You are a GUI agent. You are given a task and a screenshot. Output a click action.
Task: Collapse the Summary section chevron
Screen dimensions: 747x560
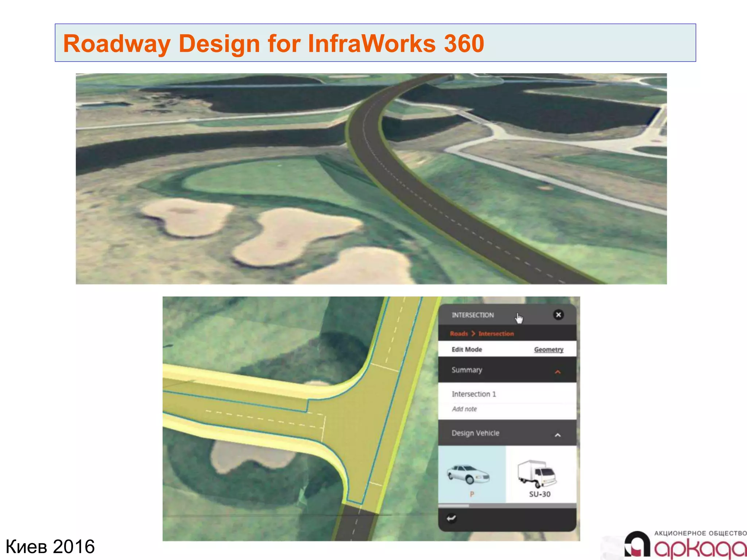(x=558, y=372)
